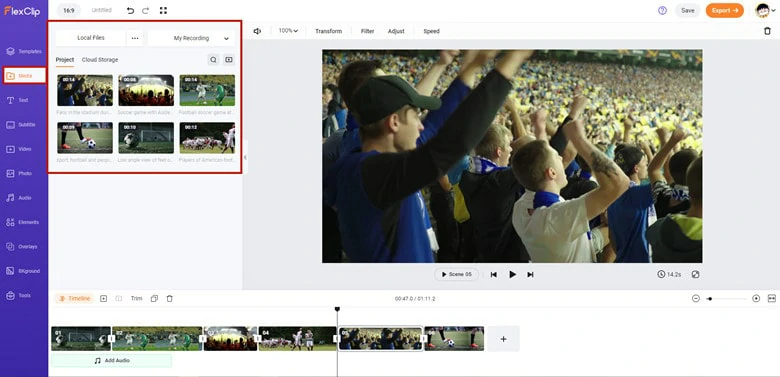
Task: Open the Local Files more options button
Action: [x=135, y=38]
